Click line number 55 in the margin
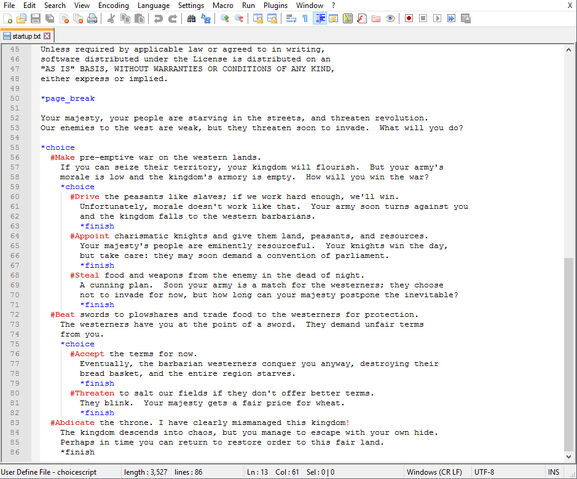This screenshot has width=577, height=479. [x=15, y=148]
